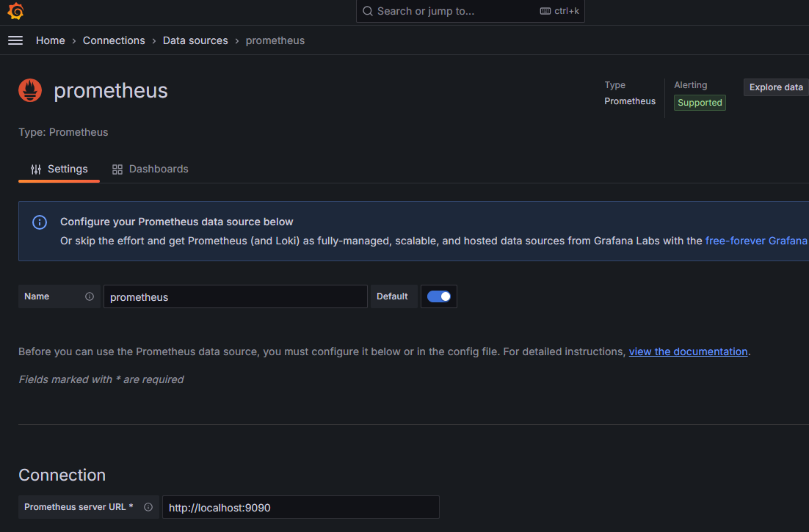This screenshot has height=532, width=809.
Task: Click the Prometheus server URL label
Action: point(79,507)
